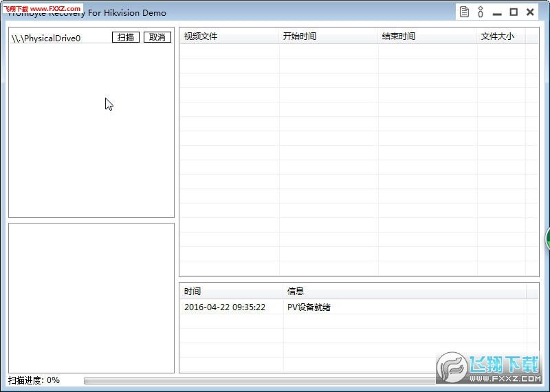Click the 扫描进度: 0% status label
The image size is (550, 392).
34,380
